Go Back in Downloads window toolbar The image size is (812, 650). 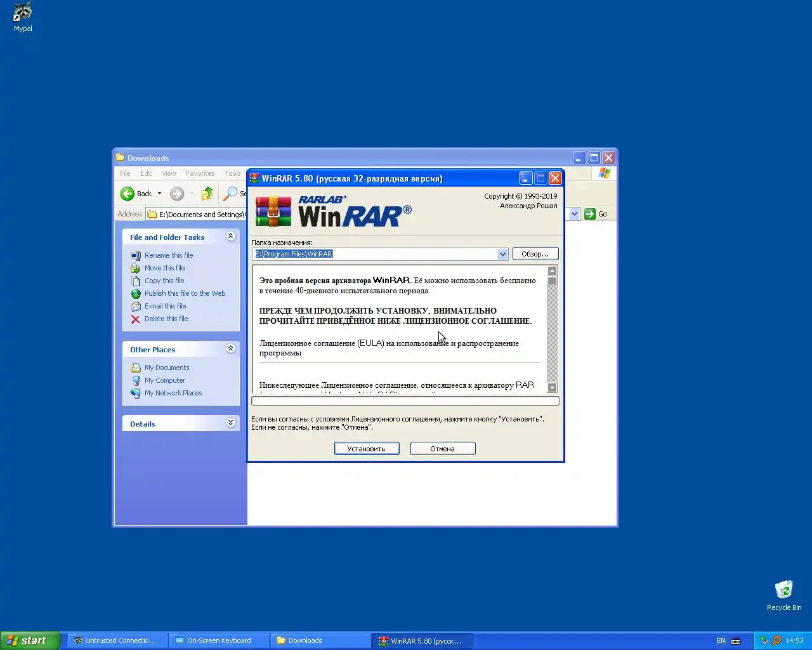(x=136, y=194)
